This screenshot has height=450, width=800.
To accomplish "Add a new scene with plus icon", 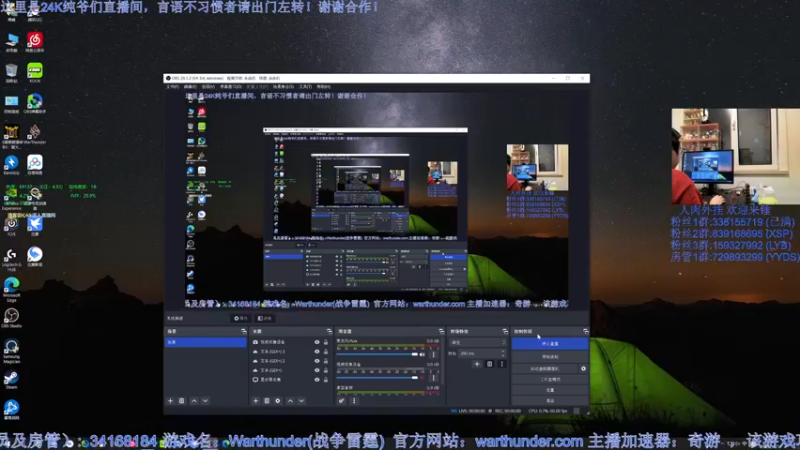I will pos(170,401).
